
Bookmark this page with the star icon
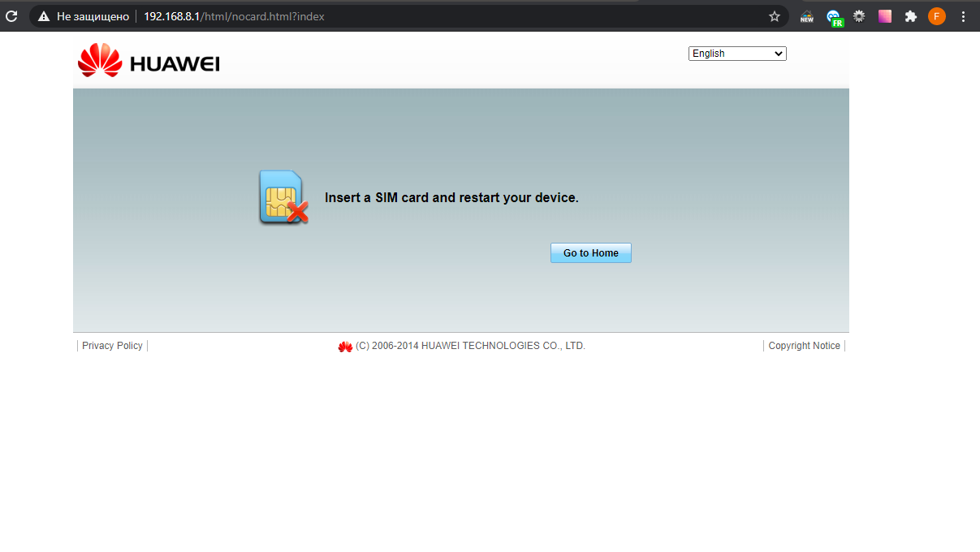(x=774, y=16)
